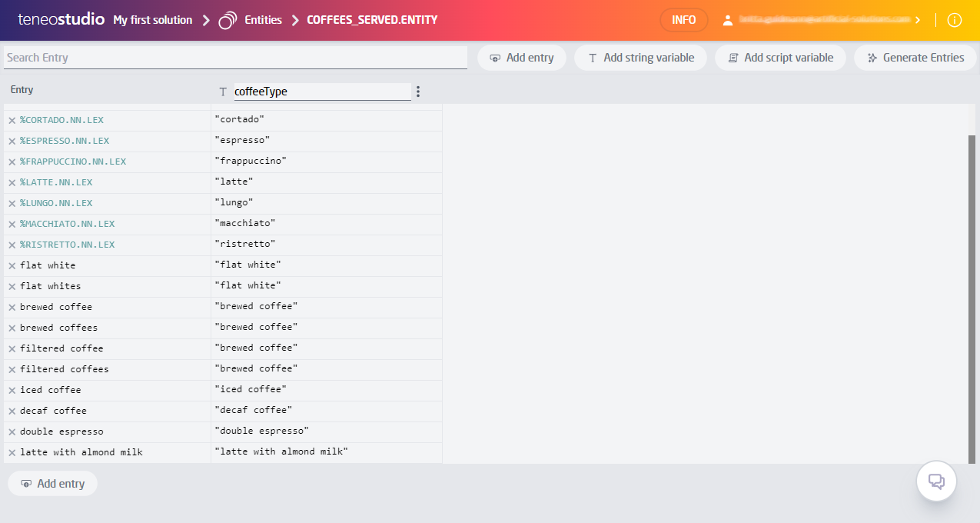Viewport: 980px width, 523px height.
Task: Click the user profile icon in the header
Action: [728, 20]
